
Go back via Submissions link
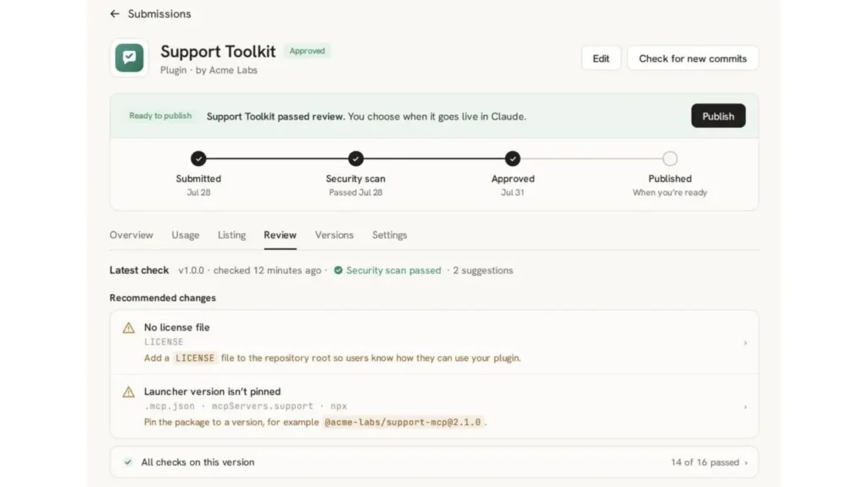coord(159,14)
